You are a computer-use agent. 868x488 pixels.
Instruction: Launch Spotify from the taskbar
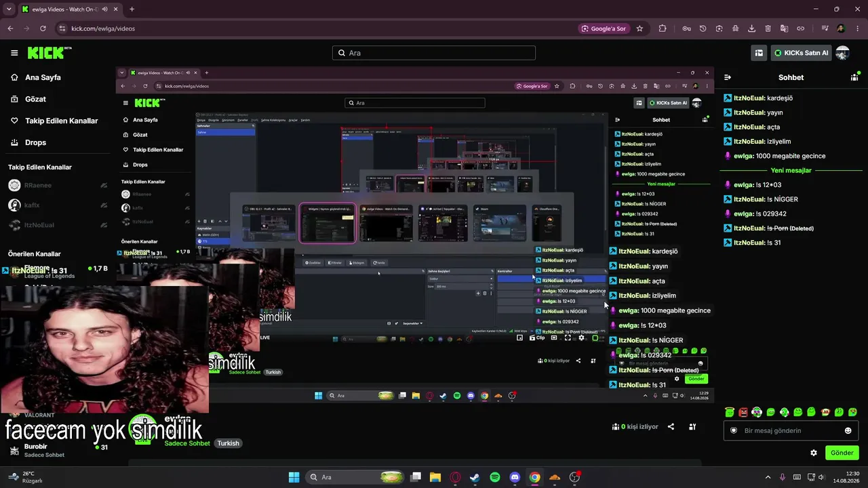pos(495,477)
